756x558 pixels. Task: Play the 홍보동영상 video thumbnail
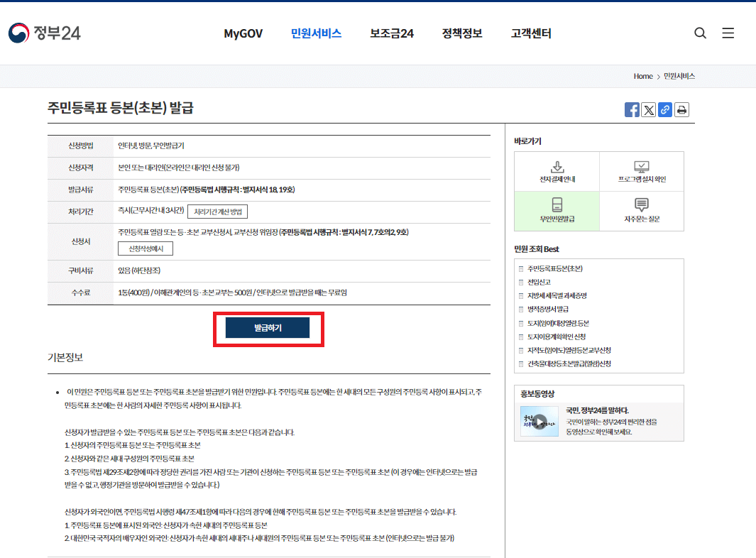539,422
